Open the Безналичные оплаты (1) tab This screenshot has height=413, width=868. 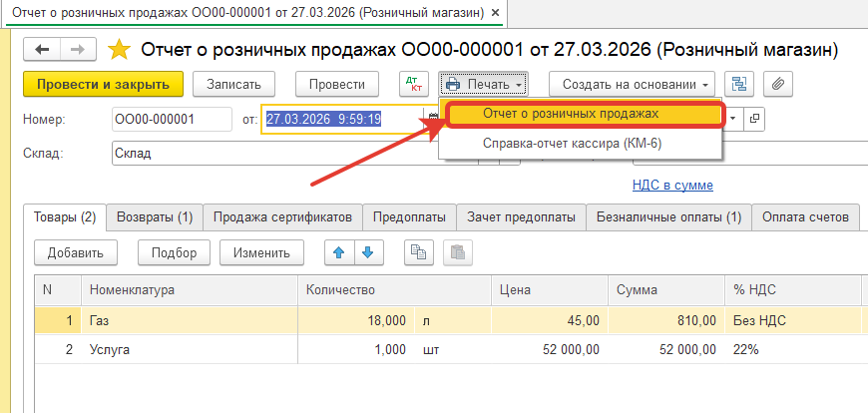click(x=668, y=217)
